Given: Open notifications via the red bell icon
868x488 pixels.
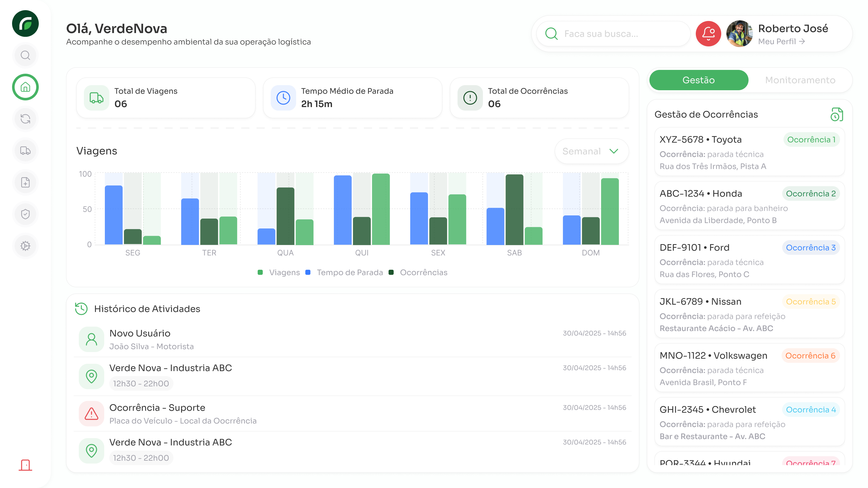Looking at the screenshot, I should pyautogui.click(x=708, y=33).
